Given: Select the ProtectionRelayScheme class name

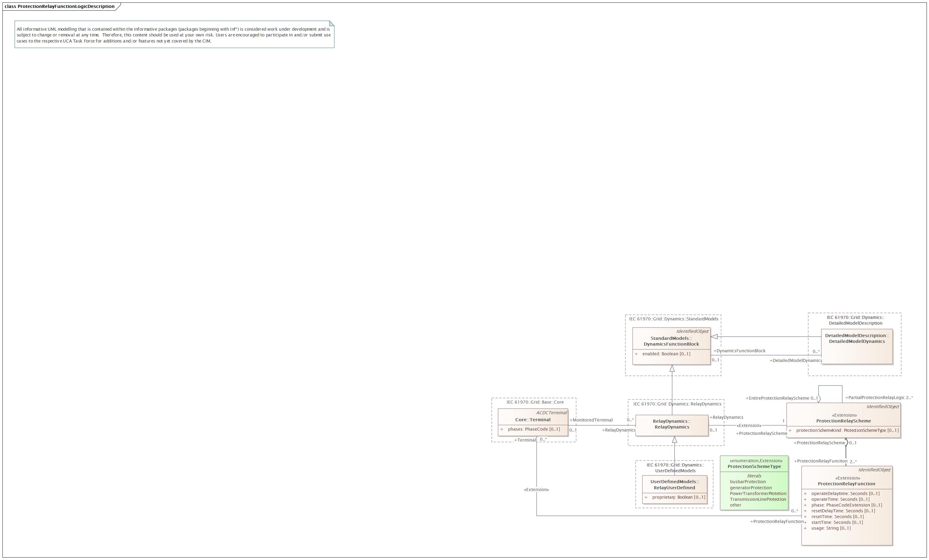Looking at the screenshot, I should (x=843, y=421).
